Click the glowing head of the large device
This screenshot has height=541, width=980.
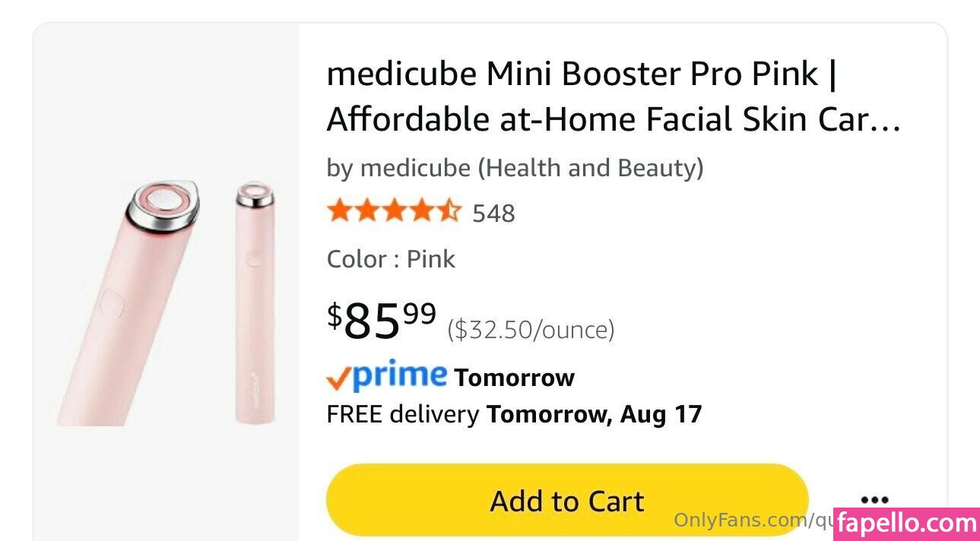tap(162, 201)
